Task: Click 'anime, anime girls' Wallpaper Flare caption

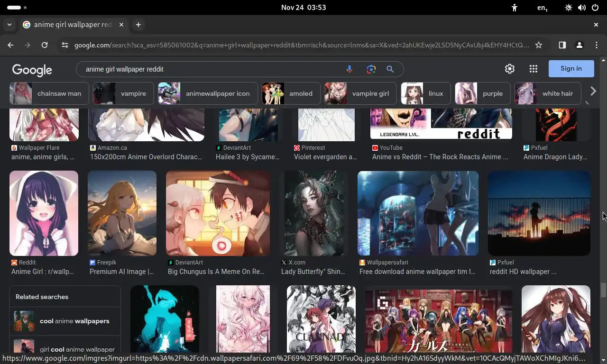Action: point(43,157)
